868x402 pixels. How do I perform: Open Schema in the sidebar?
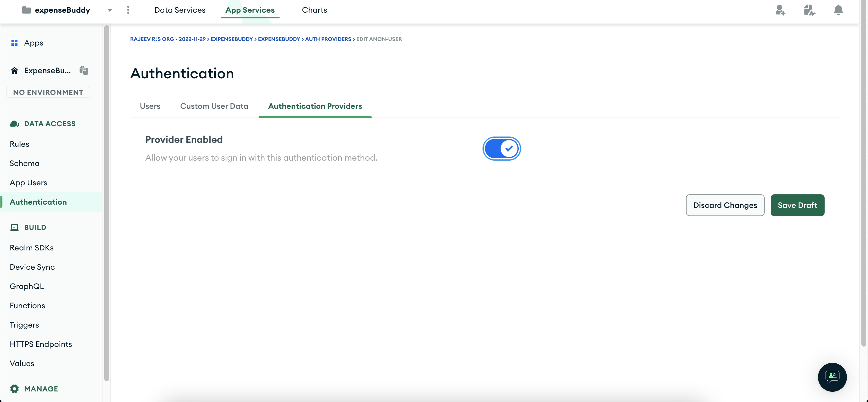pyautogui.click(x=25, y=163)
